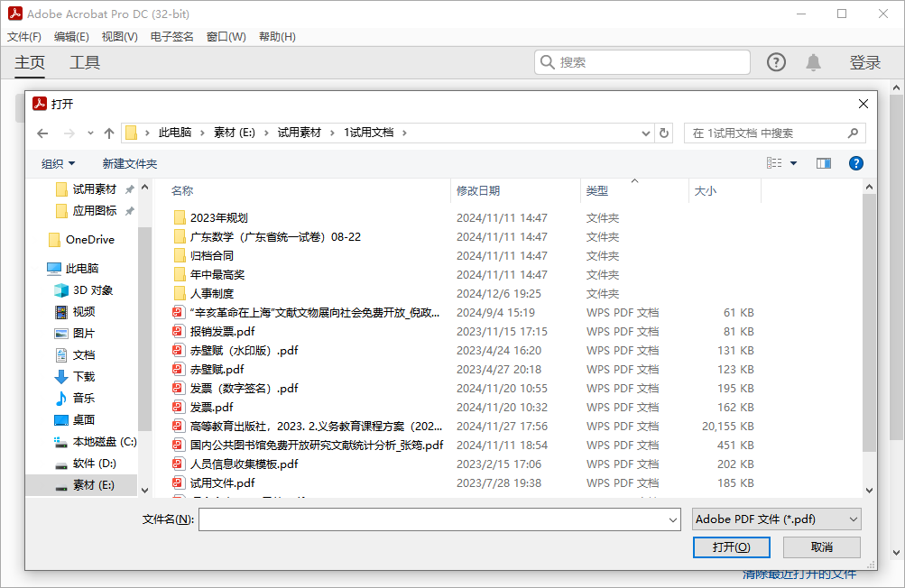The image size is (905, 588).
Task: Select the 报销发票.pdf file icon
Action: coord(179,331)
